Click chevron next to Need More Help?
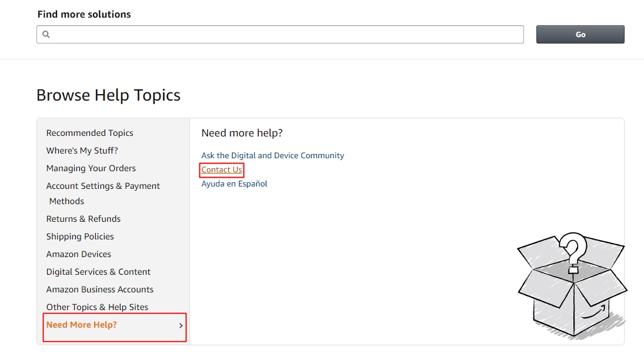644x363 pixels. pos(181,325)
